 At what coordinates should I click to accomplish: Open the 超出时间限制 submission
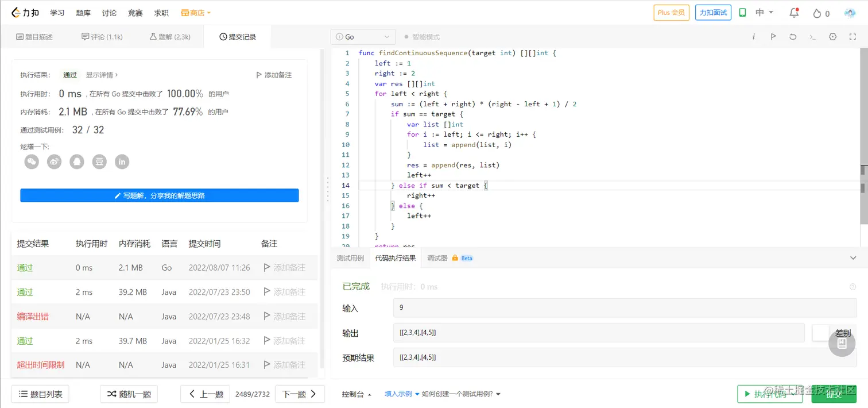pos(164,365)
